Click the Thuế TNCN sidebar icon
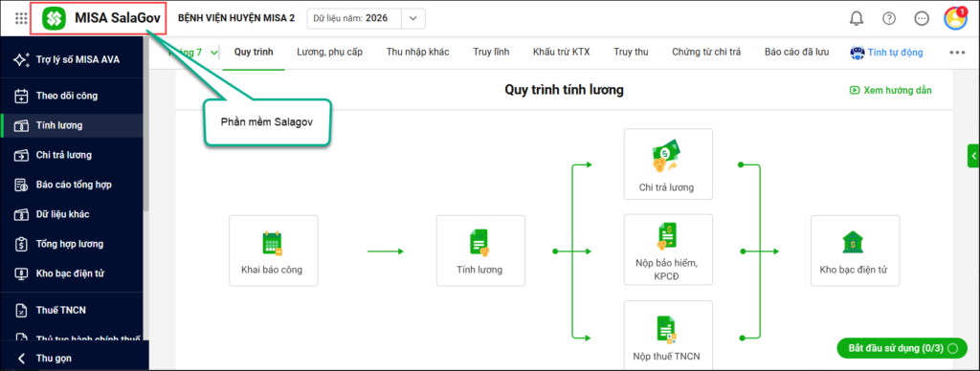980x371 pixels. click(22, 310)
